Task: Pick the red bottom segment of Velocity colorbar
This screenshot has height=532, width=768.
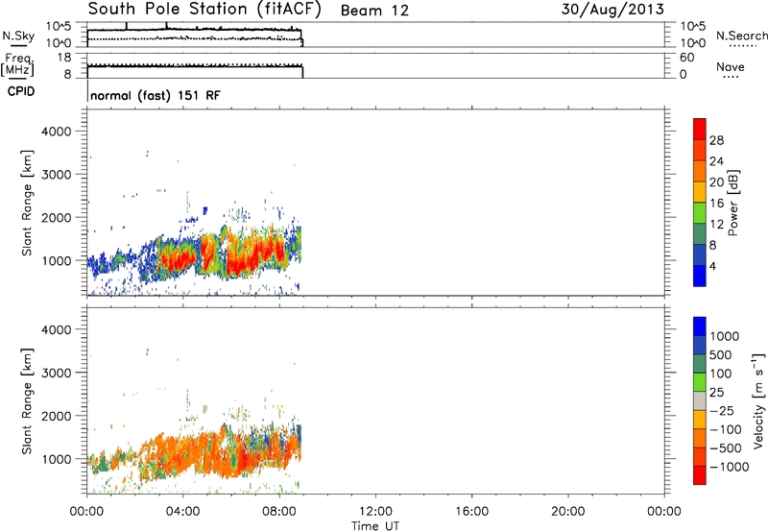Action: (700, 475)
